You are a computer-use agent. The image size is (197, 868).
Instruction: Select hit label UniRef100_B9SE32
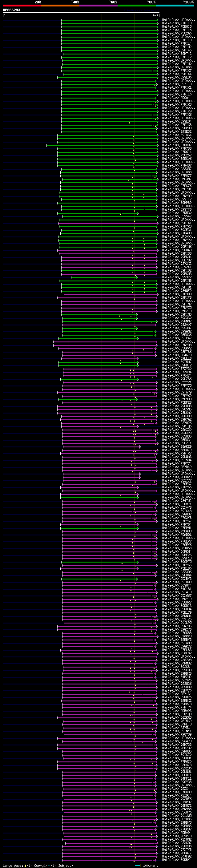(177, 131)
